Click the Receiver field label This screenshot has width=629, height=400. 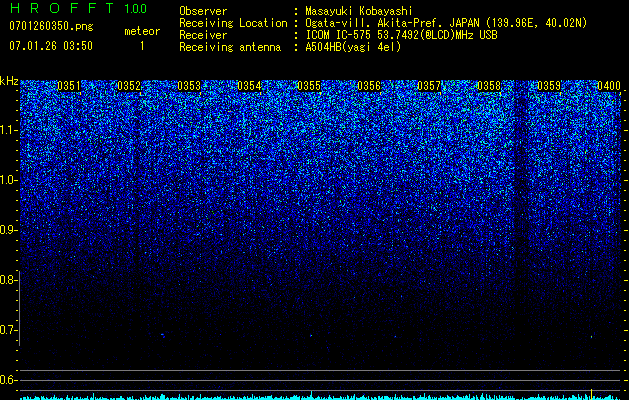[203, 35]
